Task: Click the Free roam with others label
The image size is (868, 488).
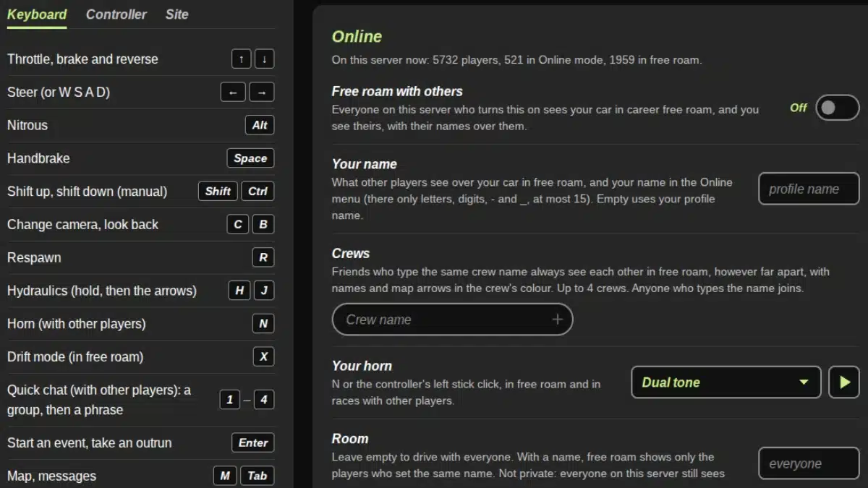Action: coord(397,92)
